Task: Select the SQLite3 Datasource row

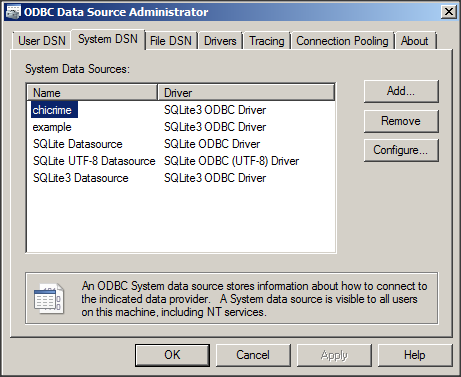Action: click(x=81, y=178)
